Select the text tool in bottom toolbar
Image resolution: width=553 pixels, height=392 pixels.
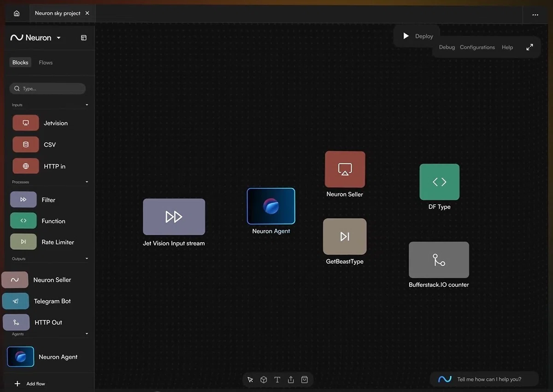click(277, 380)
